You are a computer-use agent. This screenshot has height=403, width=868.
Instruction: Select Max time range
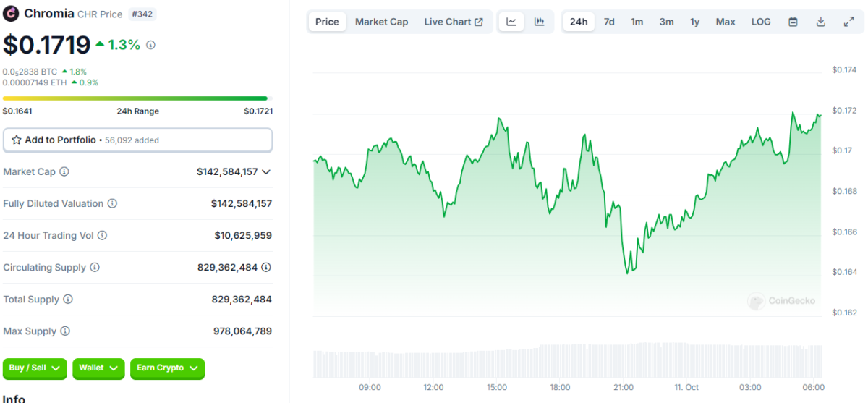click(x=726, y=22)
